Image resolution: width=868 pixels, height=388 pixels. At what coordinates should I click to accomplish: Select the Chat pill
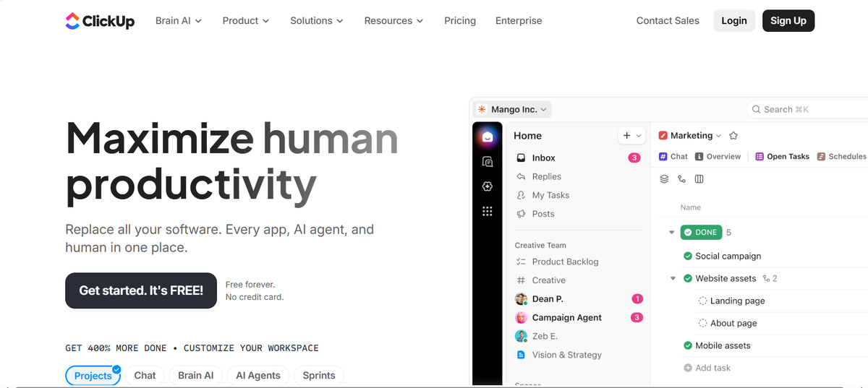[x=145, y=376]
